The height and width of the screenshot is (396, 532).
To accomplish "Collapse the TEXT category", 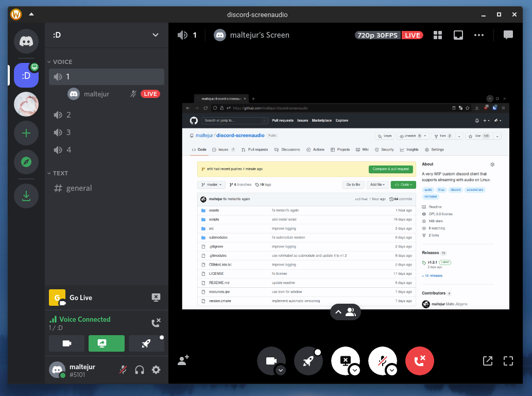I will [58, 173].
